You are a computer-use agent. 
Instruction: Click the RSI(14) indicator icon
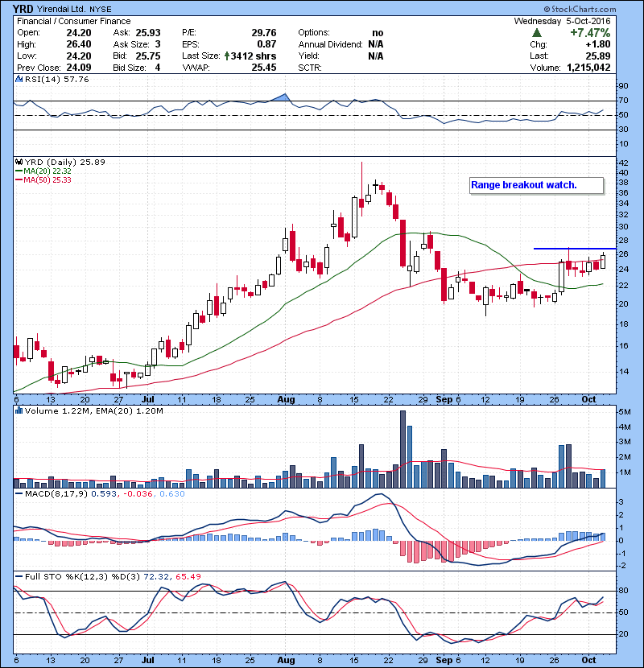(19, 79)
